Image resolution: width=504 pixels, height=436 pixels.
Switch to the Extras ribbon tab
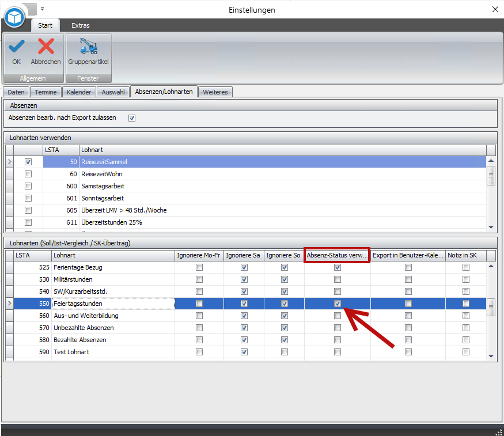coord(81,25)
